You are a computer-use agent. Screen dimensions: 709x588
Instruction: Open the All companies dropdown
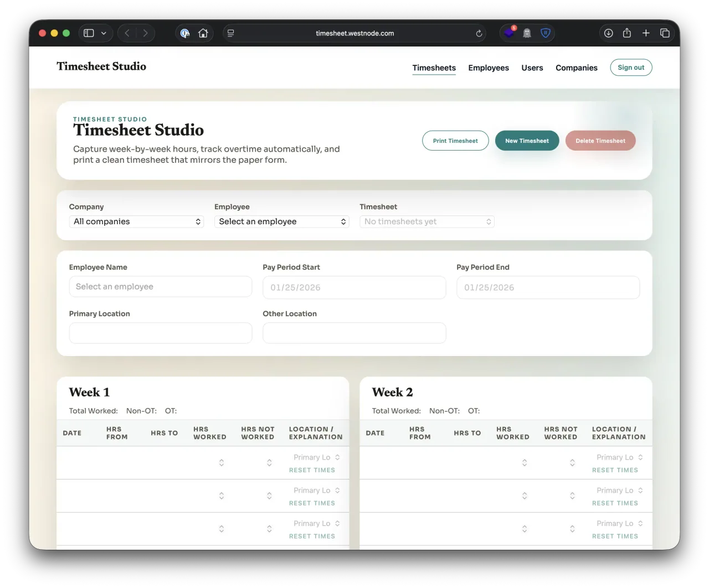click(x=136, y=221)
